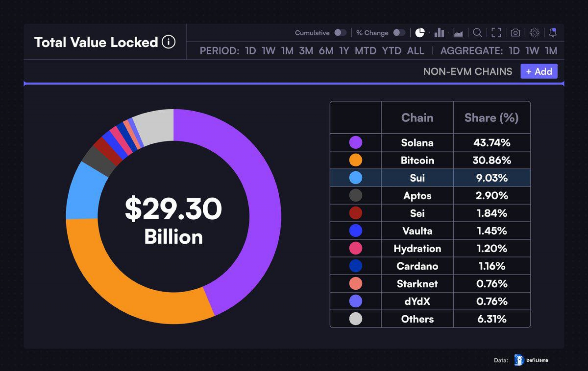The width and height of the screenshot is (588, 371).
Task: Switch to pie chart view icon
Action: pyautogui.click(x=420, y=33)
